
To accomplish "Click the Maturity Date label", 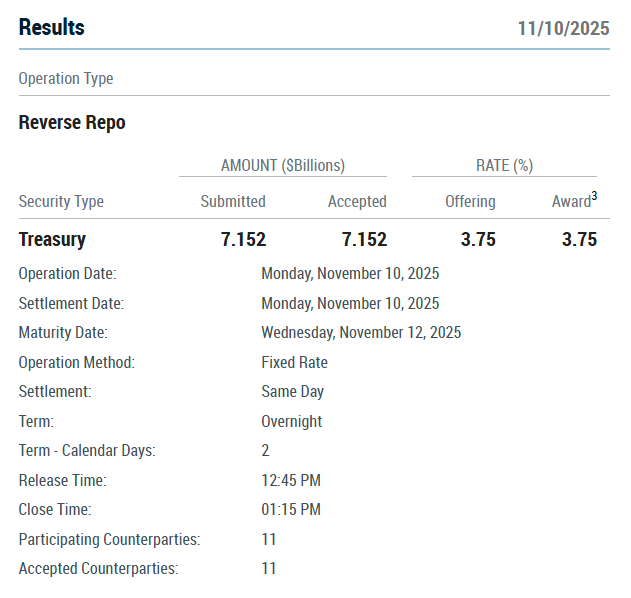I will point(63,333).
